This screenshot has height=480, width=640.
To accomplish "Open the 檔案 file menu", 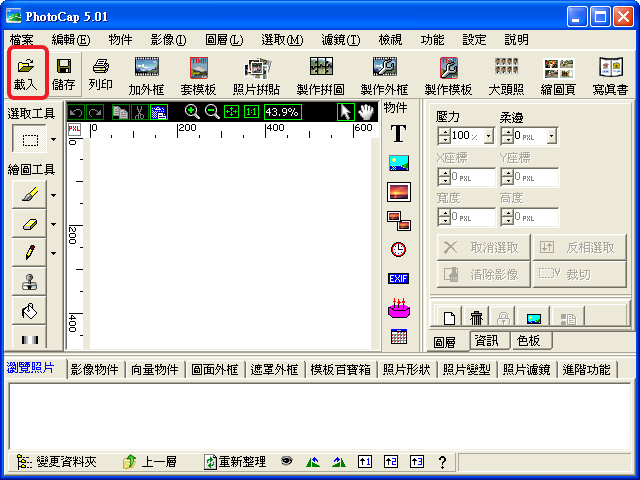I will point(21,40).
